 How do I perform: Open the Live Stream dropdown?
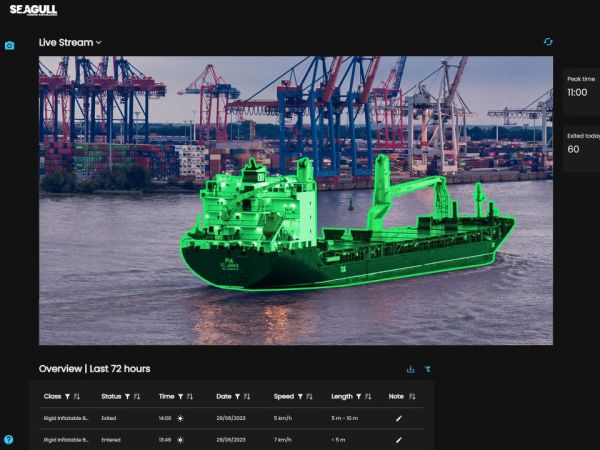pos(70,42)
